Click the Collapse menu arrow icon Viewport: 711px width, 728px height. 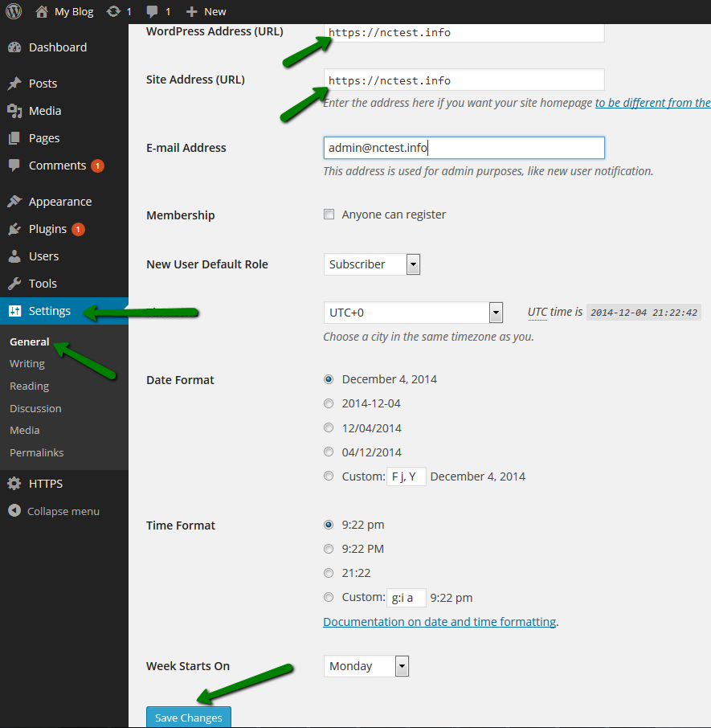point(14,511)
